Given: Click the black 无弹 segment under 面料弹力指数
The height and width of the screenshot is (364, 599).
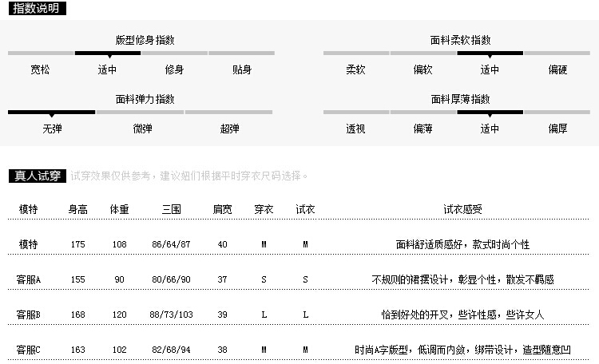Looking at the screenshot, I should 52,113.
